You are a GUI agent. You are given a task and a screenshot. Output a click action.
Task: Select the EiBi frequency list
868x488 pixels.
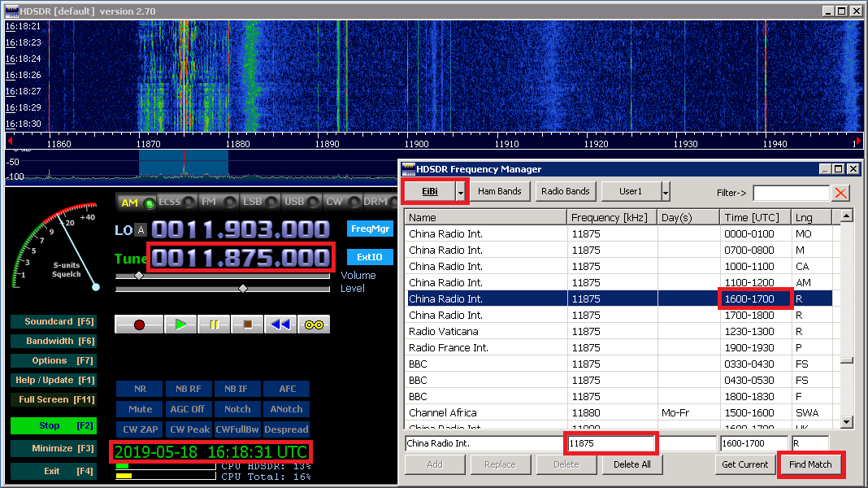click(430, 192)
